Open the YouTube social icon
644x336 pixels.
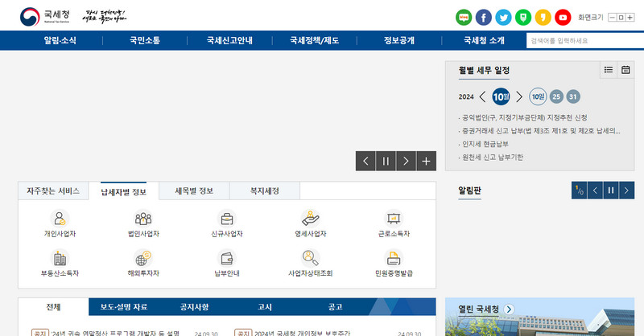(563, 17)
